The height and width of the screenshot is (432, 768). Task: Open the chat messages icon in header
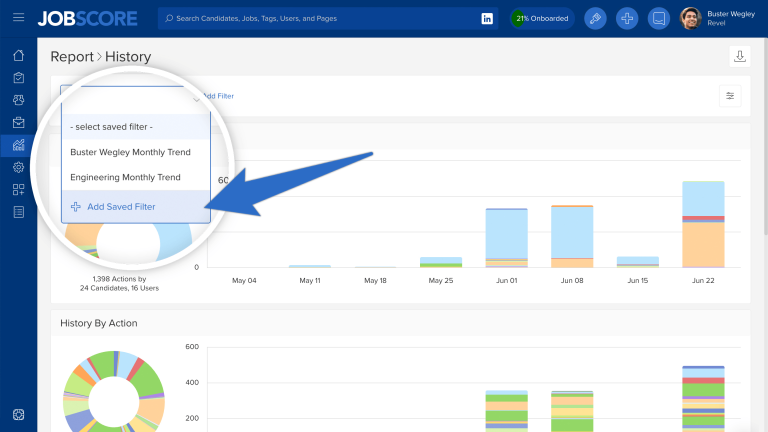point(659,19)
